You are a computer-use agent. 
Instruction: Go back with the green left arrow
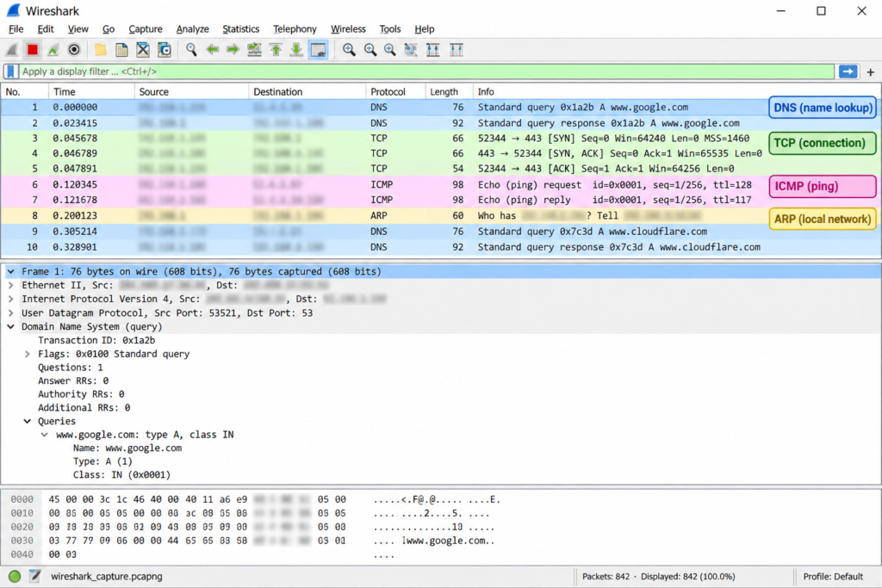pos(212,50)
